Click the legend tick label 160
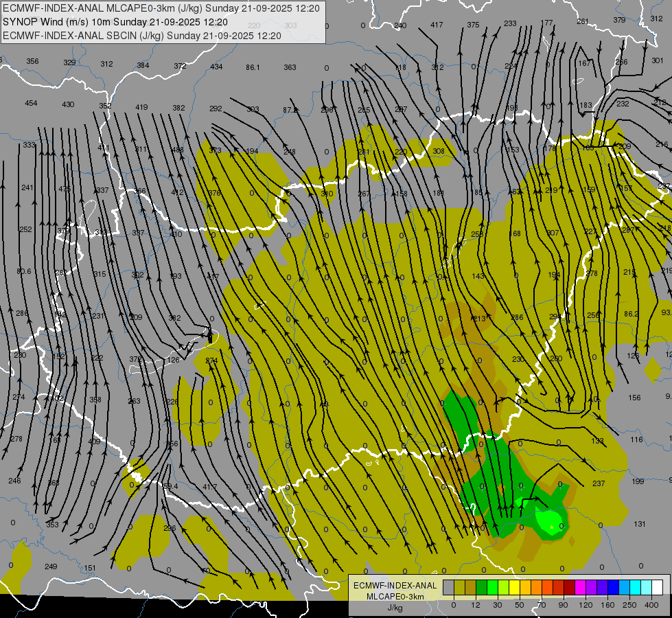Image resolution: width=672 pixels, height=618 pixels. click(607, 605)
